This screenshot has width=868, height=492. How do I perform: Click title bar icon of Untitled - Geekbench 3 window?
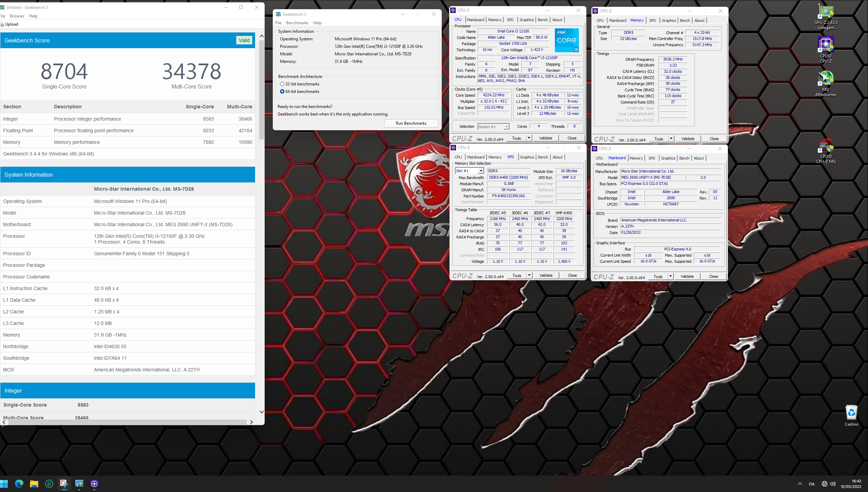(2, 7)
